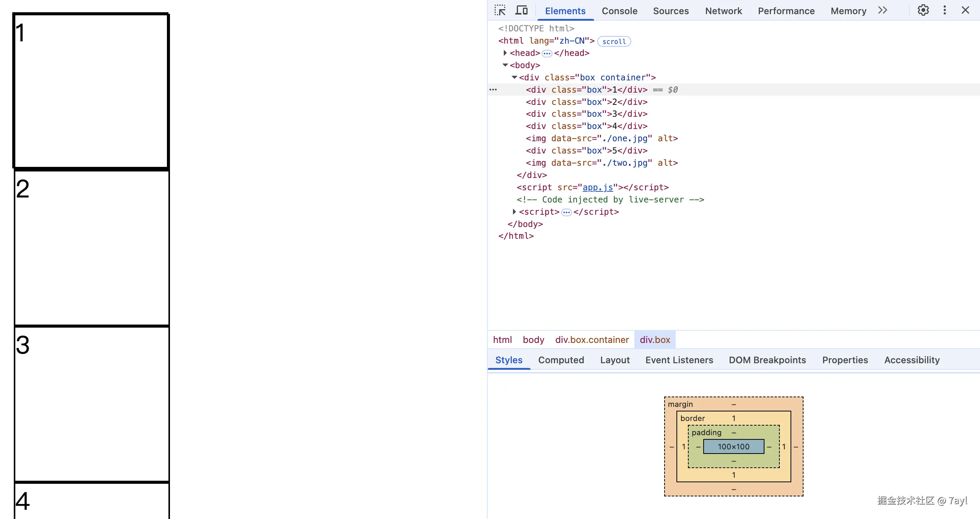Show more DevTools tabs chevron

coord(882,10)
